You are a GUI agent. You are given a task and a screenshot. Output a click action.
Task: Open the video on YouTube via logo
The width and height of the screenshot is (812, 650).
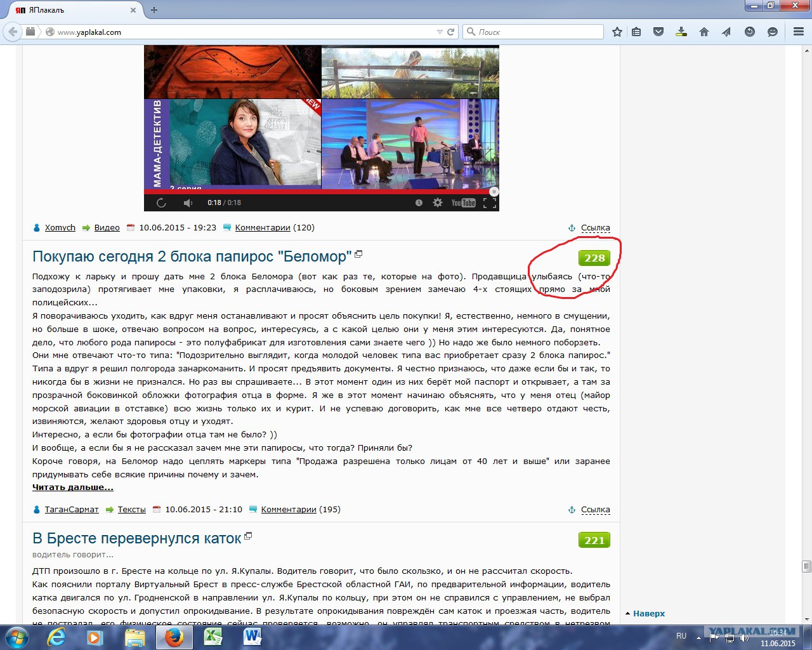pyautogui.click(x=463, y=202)
